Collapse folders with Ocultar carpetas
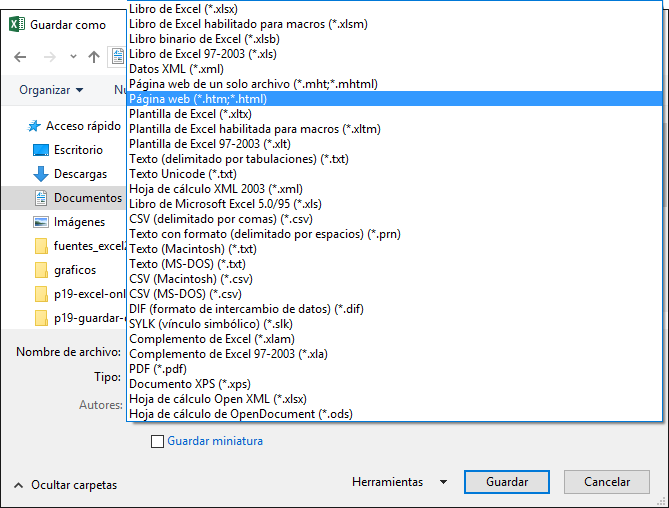669x508 pixels. click(65, 485)
